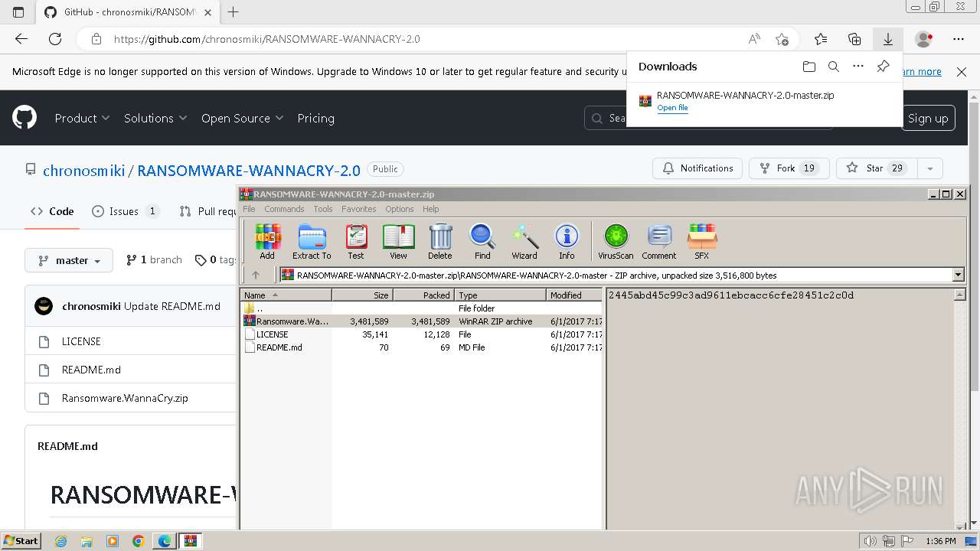Screen dimensions: 980x551
Task: Open Edge profile icon
Action: [x=924, y=39]
